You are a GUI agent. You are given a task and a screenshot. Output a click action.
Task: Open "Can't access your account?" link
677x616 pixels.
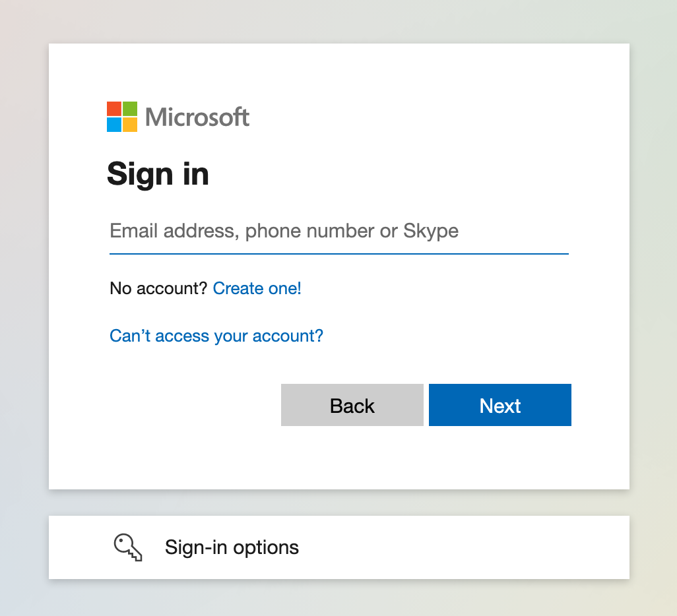tap(216, 336)
